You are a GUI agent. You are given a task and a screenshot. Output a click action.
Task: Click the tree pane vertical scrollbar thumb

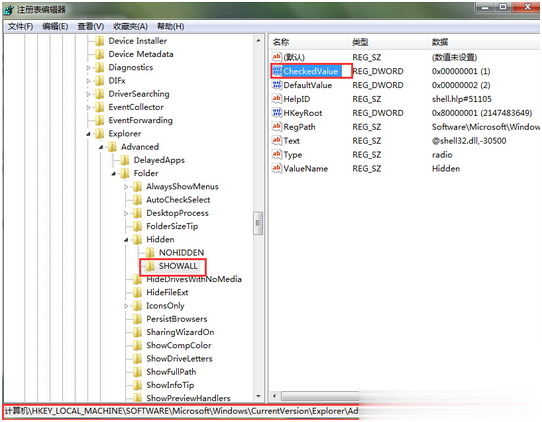tap(258, 223)
